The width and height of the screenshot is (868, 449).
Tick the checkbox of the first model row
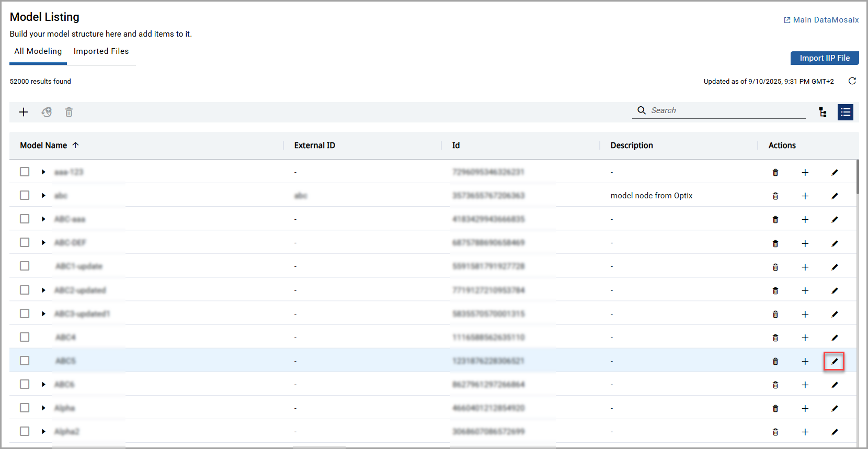(25, 172)
